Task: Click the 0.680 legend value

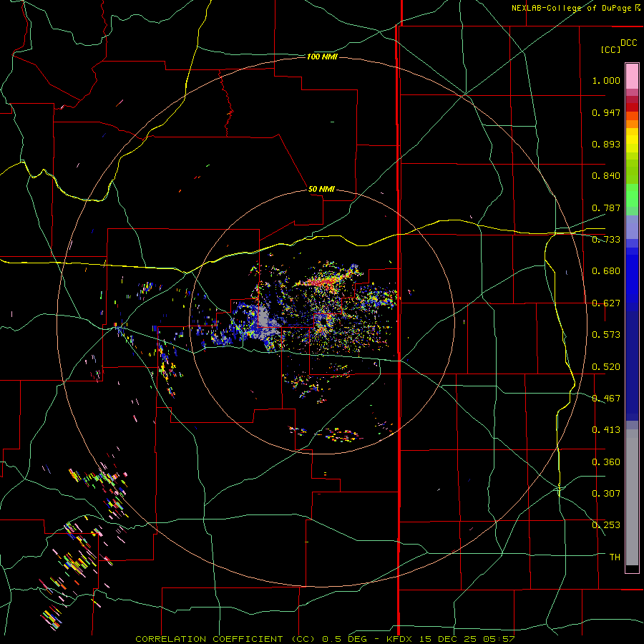Action: 606,271
